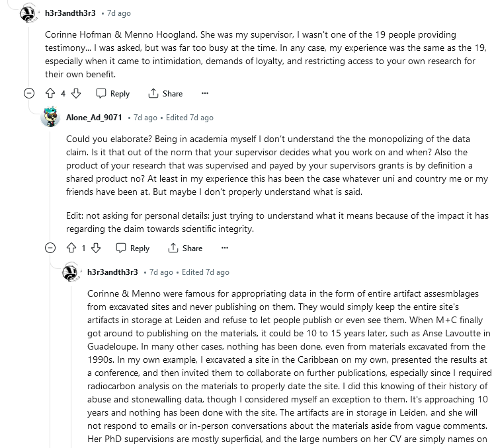Image resolution: width=494 pixels, height=448 pixels.
Task: Upvote h3r3andth3r3's top comment with 4 votes
Action: (x=50, y=94)
